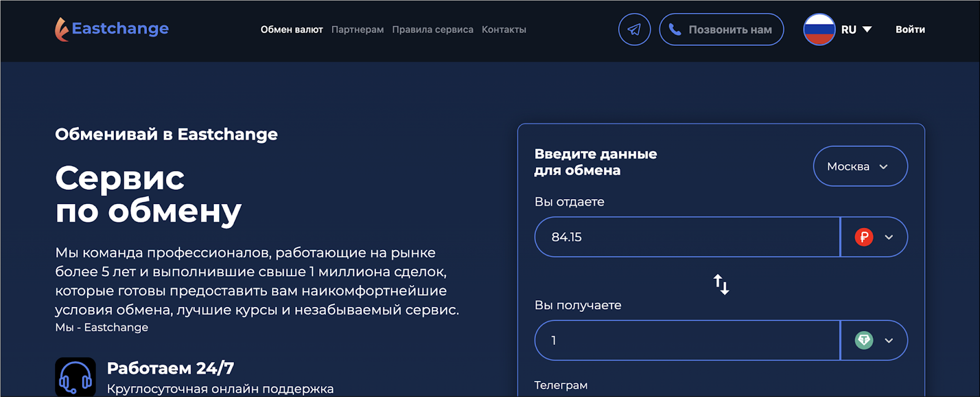Click the Eastchange brand name text
The width and height of the screenshot is (980, 397).
coord(120,29)
